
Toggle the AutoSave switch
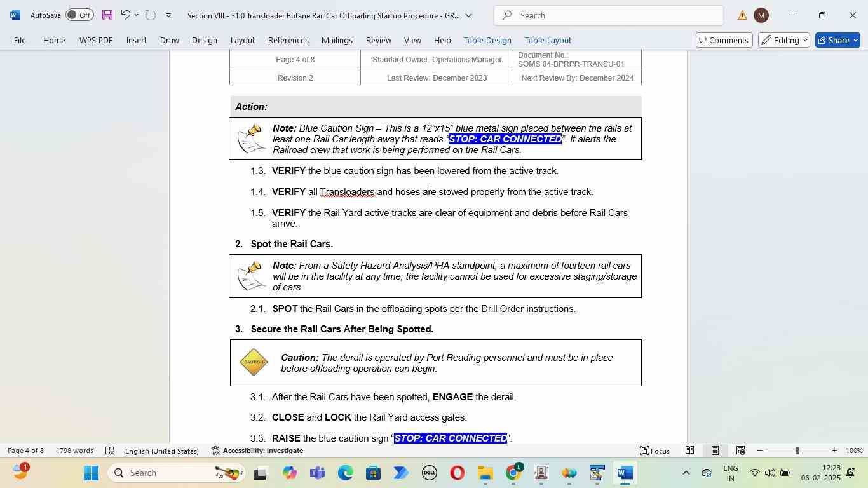79,15
